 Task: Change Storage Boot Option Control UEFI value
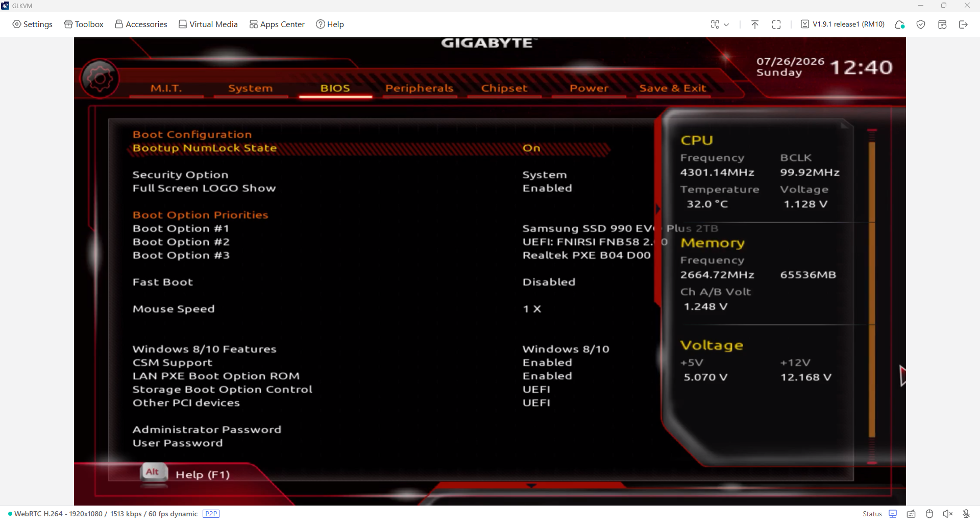[536, 389]
